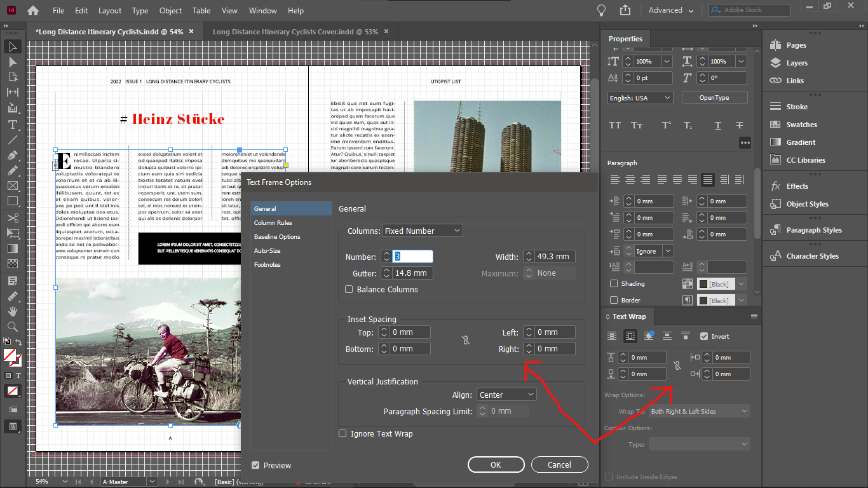Pick the Scissors tool

tap(12, 217)
